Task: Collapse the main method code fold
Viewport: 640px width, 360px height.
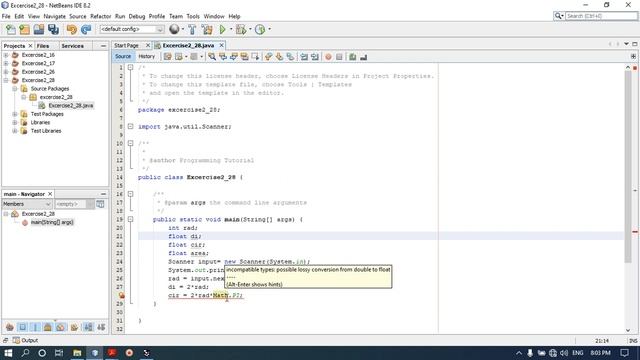Action: tap(131, 219)
